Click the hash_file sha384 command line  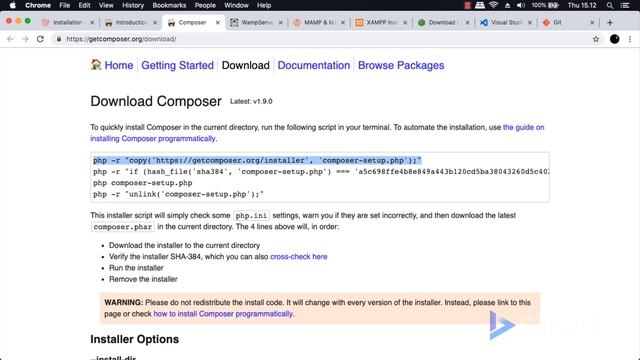[321, 172]
